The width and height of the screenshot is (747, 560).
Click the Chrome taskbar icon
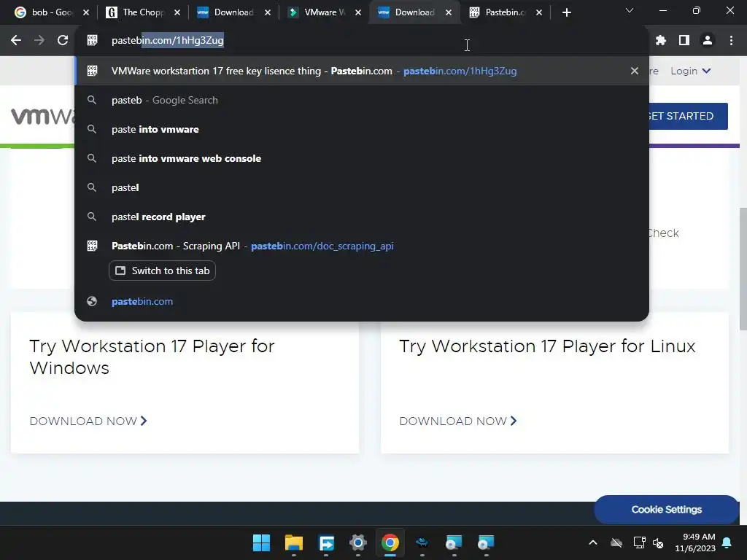pos(390,542)
